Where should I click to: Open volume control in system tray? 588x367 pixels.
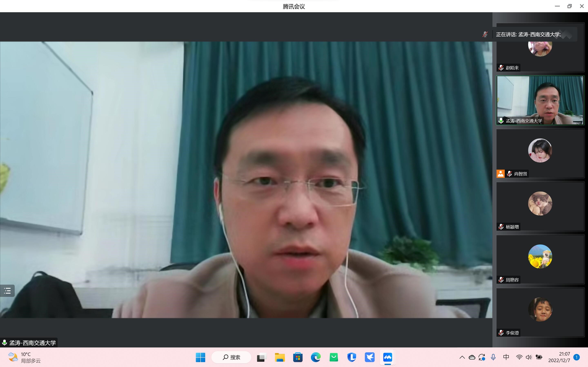529,357
